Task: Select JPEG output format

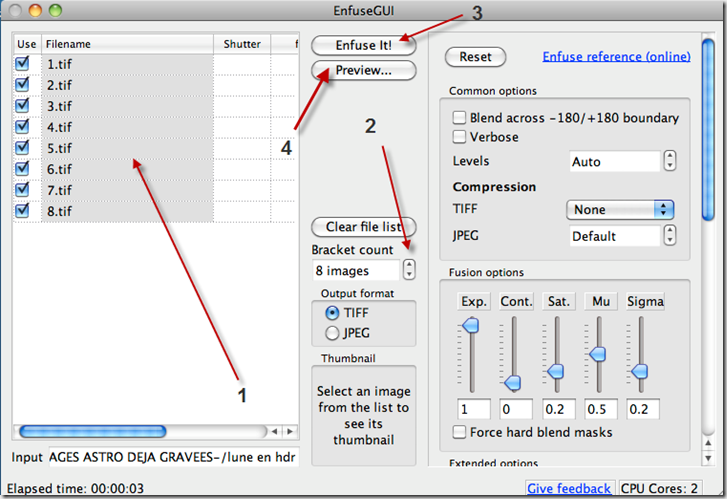Action: pyautogui.click(x=332, y=333)
